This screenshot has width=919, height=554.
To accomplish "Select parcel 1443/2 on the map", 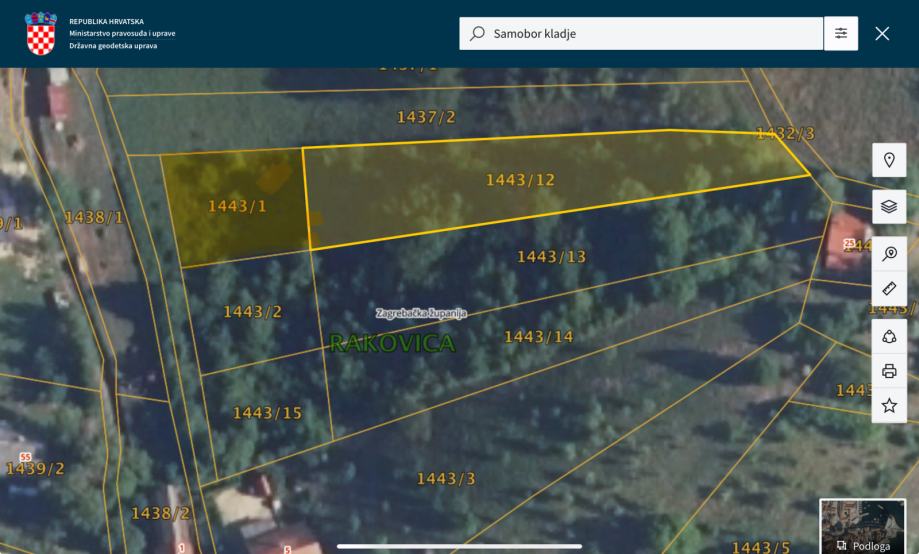I will (253, 312).
